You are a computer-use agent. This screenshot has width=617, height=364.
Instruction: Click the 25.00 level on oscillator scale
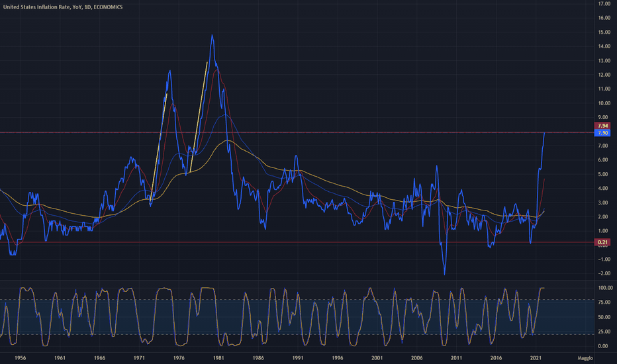pyautogui.click(x=604, y=332)
